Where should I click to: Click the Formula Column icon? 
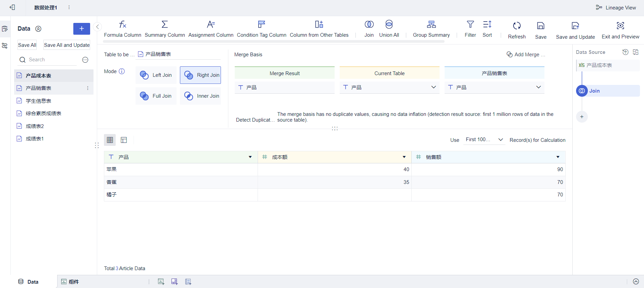click(x=122, y=24)
